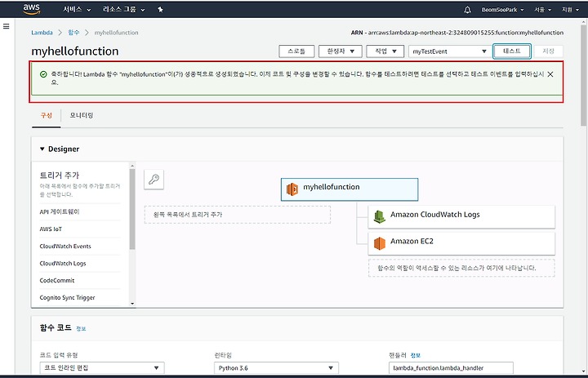Open the 한정자 dropdown
Viewport: 588px width, 378px height.
(341, 51)
